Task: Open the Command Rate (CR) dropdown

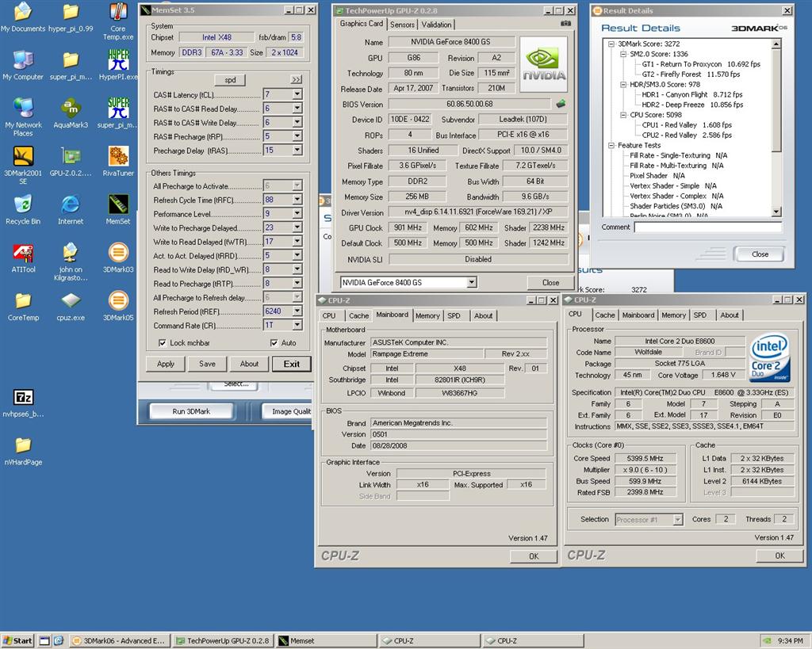Action: click(x=297, y=325)
